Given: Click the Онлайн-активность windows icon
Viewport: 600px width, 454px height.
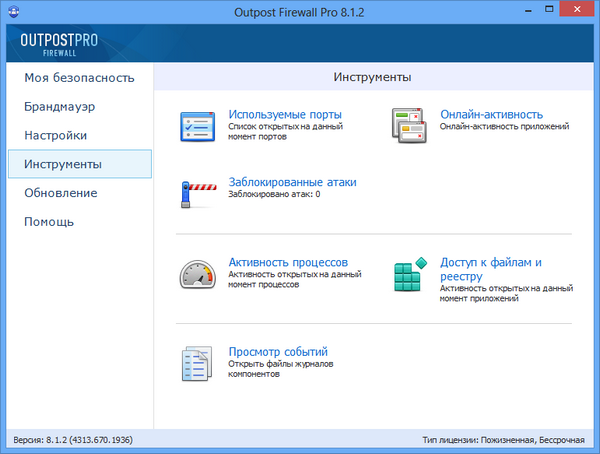Looking at the screenshot, I should point(410,126).
